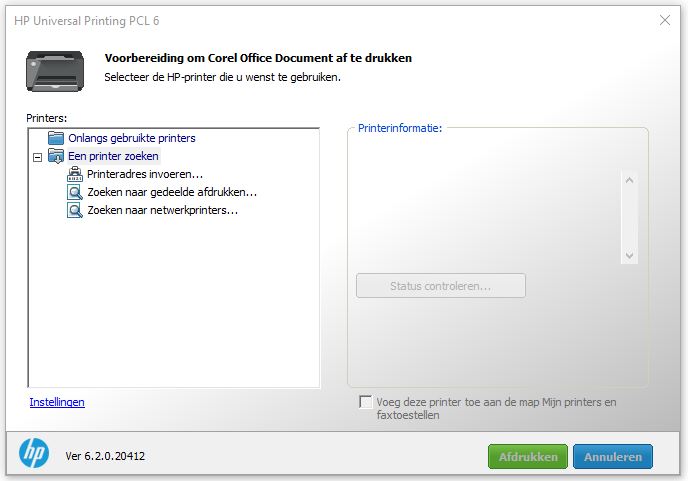Click the blue Annuleren button

(x=613, y=457)
